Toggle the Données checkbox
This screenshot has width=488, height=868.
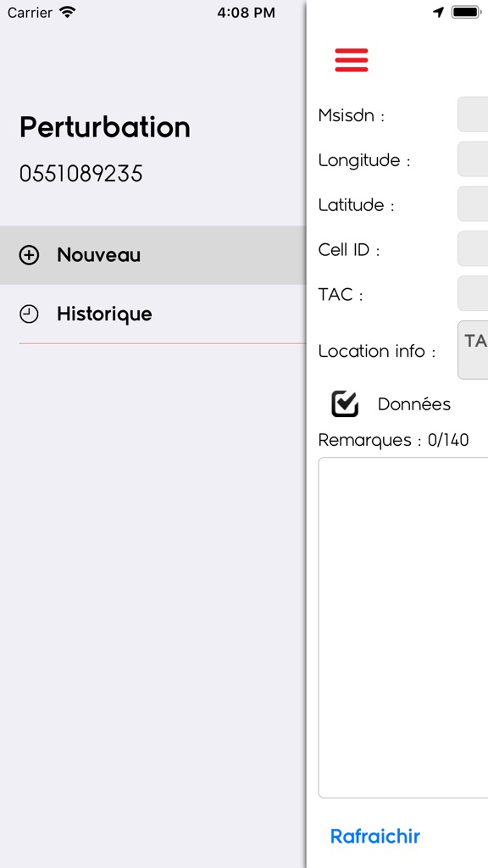click(x=345, y=403)
